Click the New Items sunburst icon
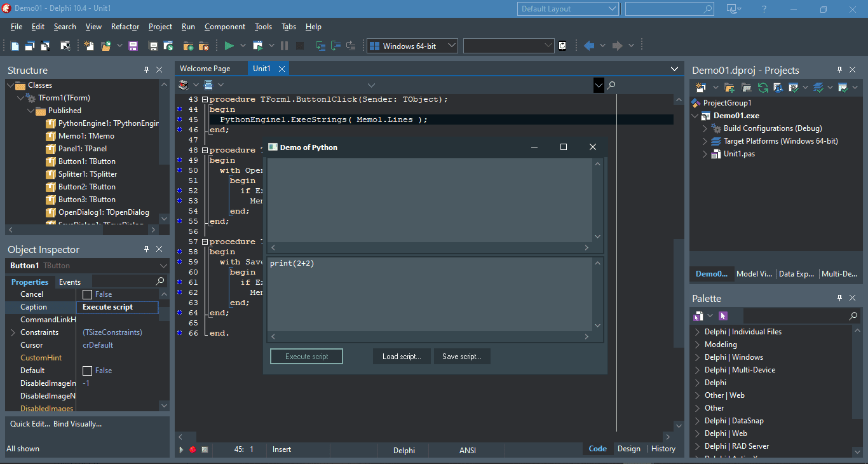 click(x=89, y=45)
